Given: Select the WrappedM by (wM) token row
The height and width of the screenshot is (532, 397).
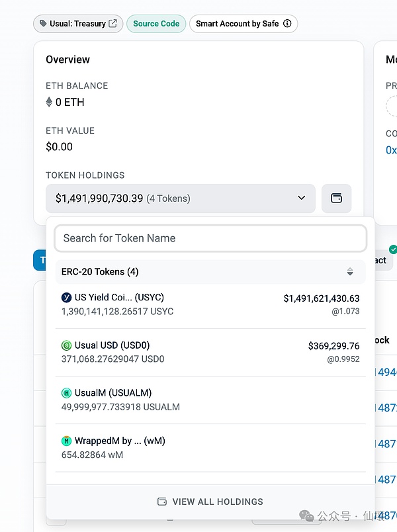Looking at the screenshot, I should click(210, 447).
